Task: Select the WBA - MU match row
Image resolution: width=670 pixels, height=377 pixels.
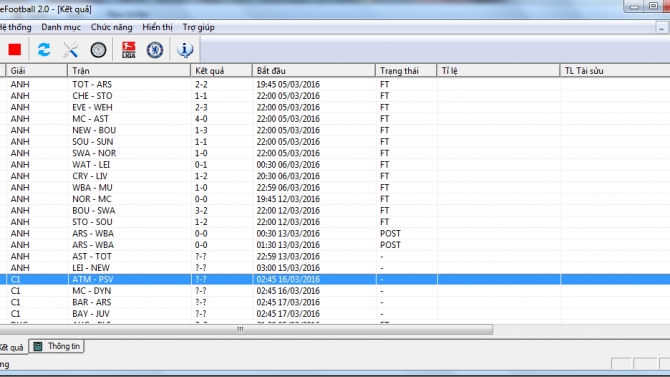Action: click(335, 188)
